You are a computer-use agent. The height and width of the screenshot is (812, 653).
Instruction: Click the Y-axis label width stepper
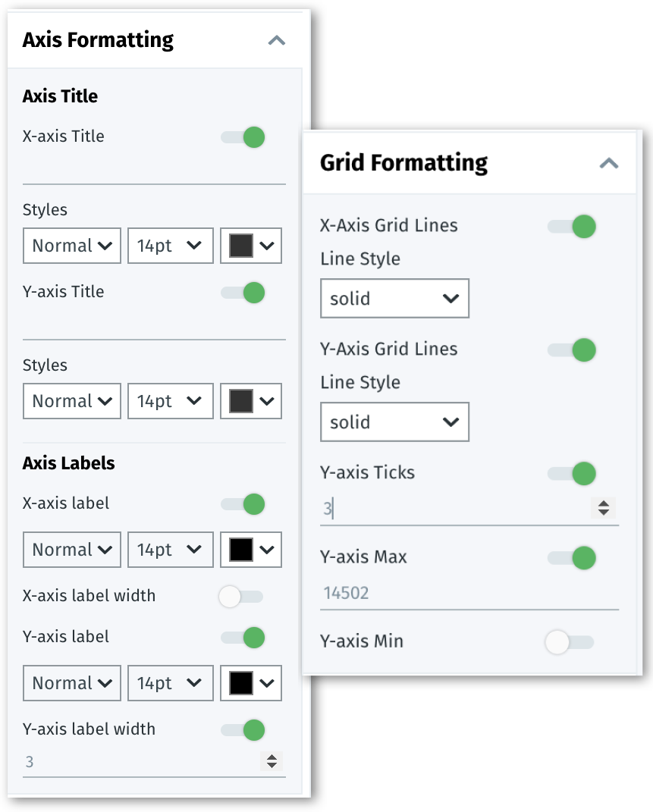tap(272, 761)
